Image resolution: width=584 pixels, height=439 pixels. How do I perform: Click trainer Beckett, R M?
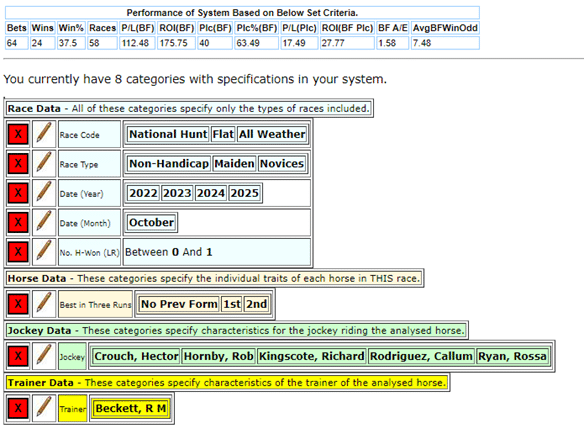tap(131, 408)
